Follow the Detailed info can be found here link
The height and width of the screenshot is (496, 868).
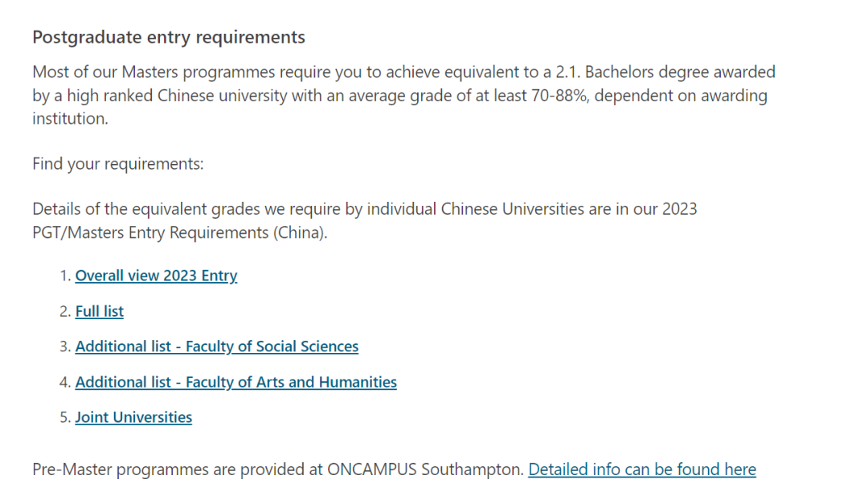642,469
